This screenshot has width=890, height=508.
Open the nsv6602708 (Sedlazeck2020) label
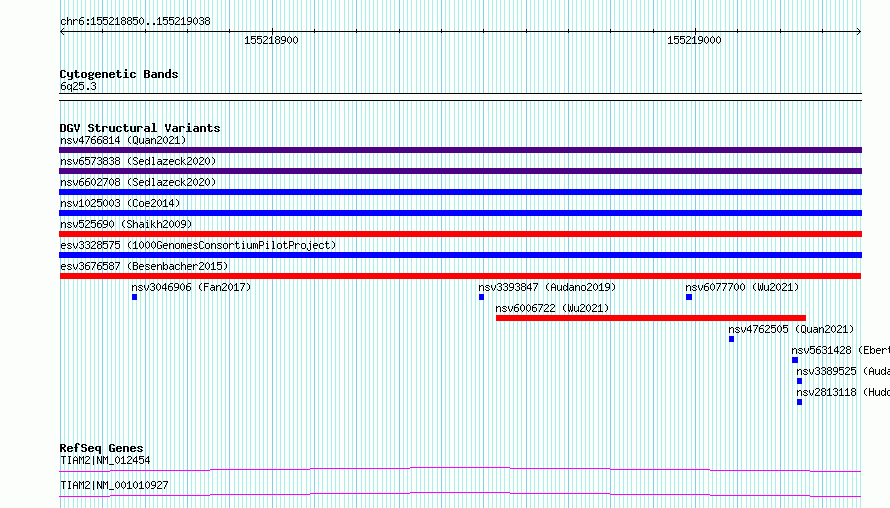coord(138,182)
